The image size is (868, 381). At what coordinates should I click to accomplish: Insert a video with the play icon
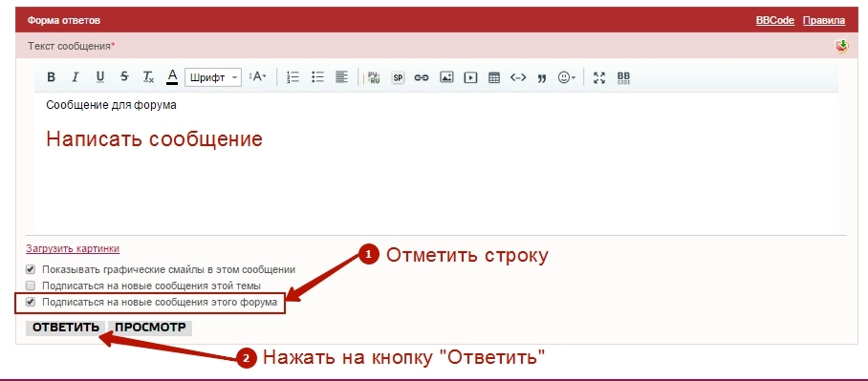click(470, 77)
